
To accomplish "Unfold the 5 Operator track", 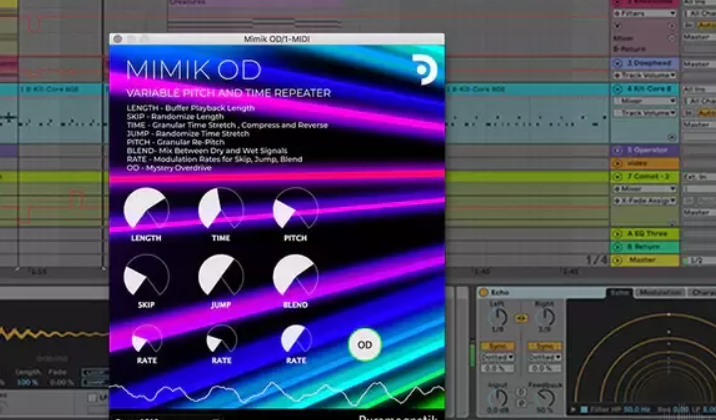I will pos(617,150).
